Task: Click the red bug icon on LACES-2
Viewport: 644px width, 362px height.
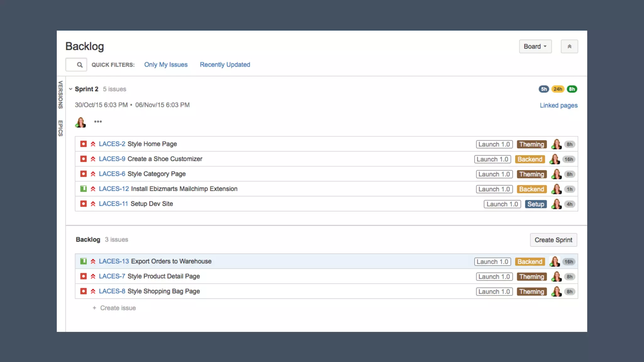Action: 83,144
